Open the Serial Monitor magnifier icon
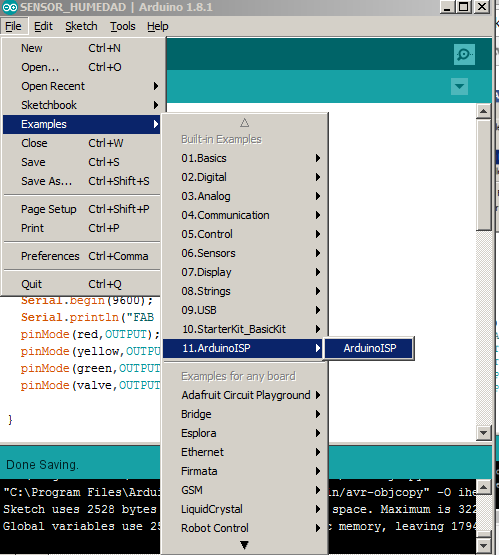The height and width of the screenshot is (555, 499). (464, 54)
